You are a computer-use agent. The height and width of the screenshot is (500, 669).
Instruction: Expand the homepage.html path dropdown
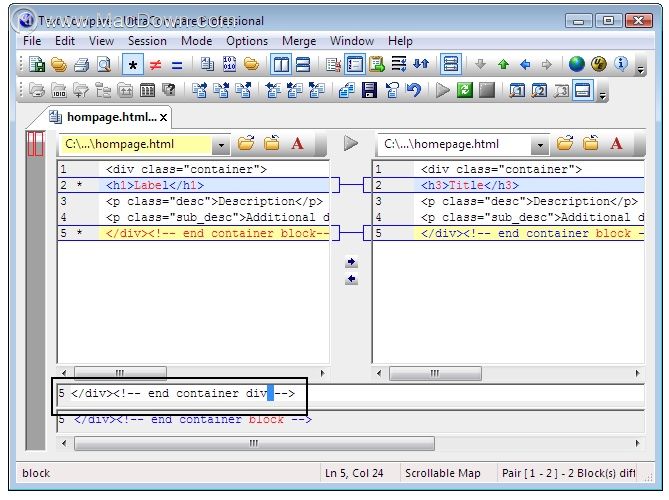point(540,145)
